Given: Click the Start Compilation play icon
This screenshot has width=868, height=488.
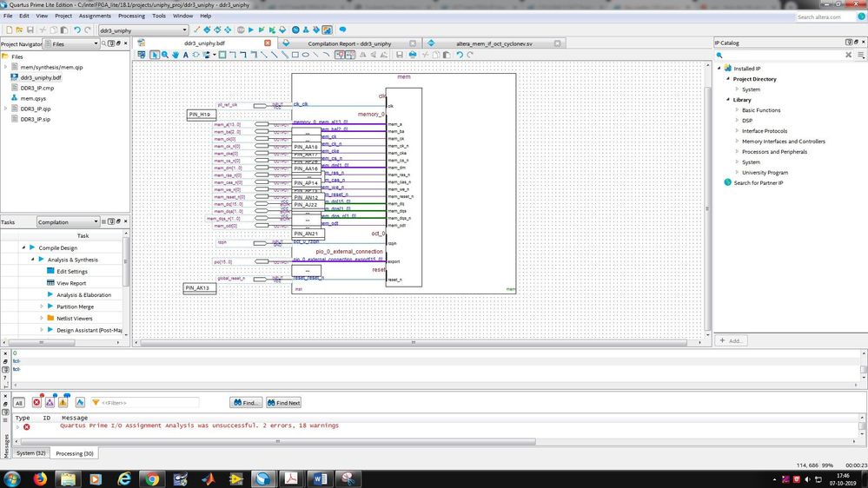Looking at the screenshot, I should 251,30.
